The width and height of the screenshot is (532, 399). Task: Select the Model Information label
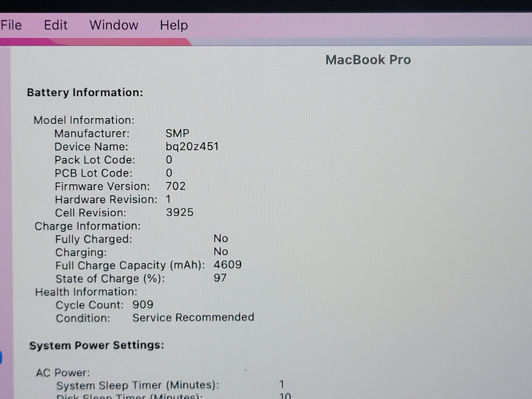pos(84,120)
